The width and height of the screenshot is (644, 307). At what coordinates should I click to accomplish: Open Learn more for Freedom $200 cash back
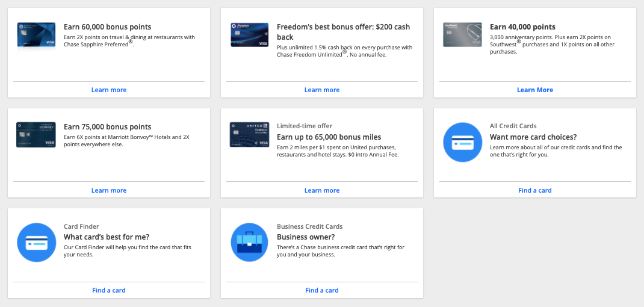(x=322, y=90)
